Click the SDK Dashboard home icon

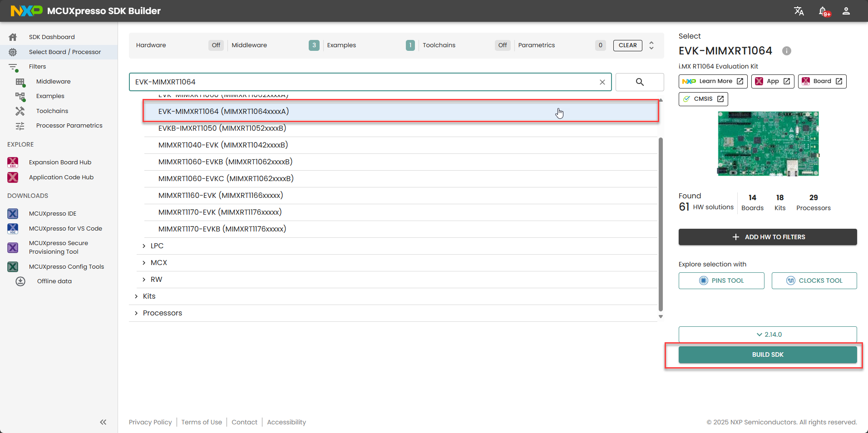coord(13,37)
